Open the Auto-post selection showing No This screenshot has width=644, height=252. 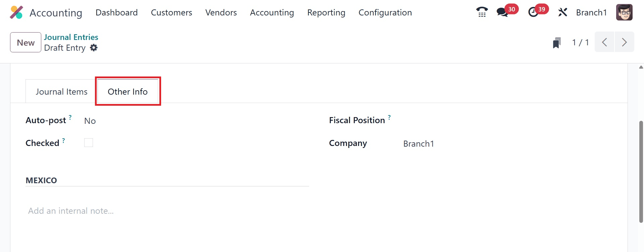point(90,121)
